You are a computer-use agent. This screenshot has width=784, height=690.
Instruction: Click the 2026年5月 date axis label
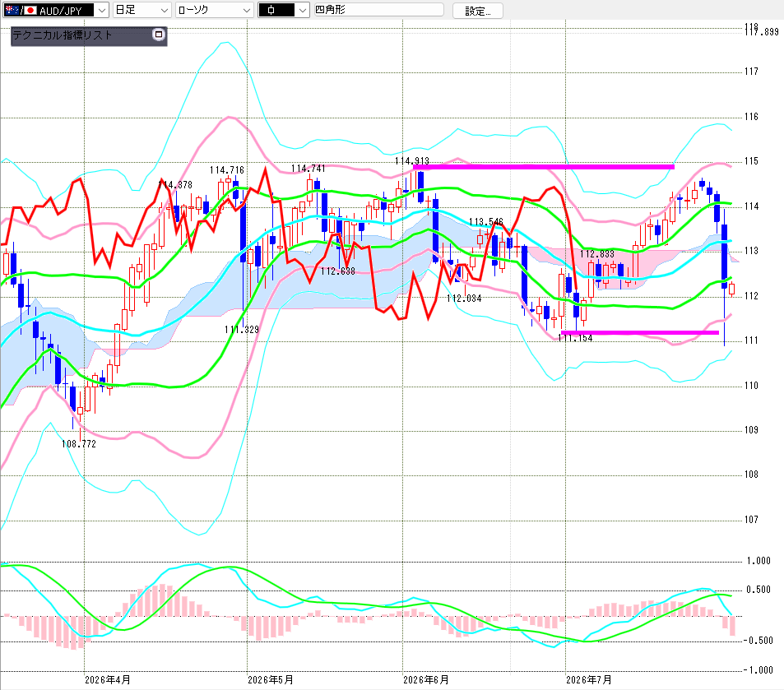[x=271, y=680]
